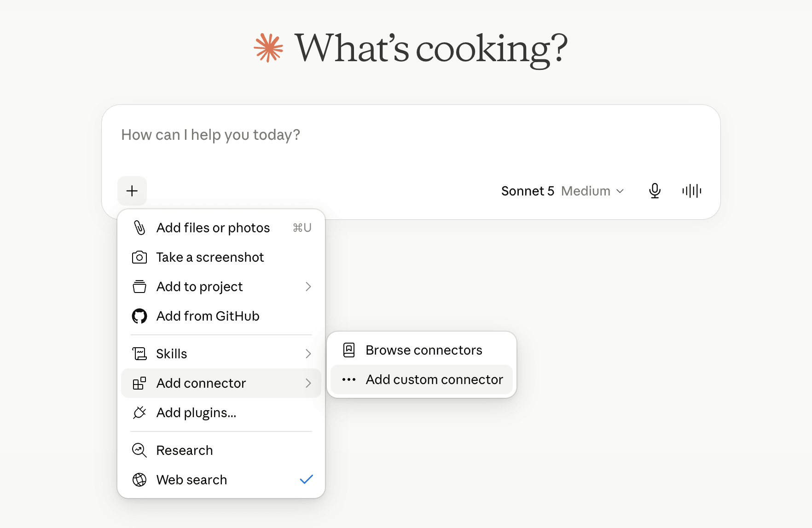Click the GitHub logo icon
Screen dimensions: 812x528
pyautogui.click(x=139, y=316)
